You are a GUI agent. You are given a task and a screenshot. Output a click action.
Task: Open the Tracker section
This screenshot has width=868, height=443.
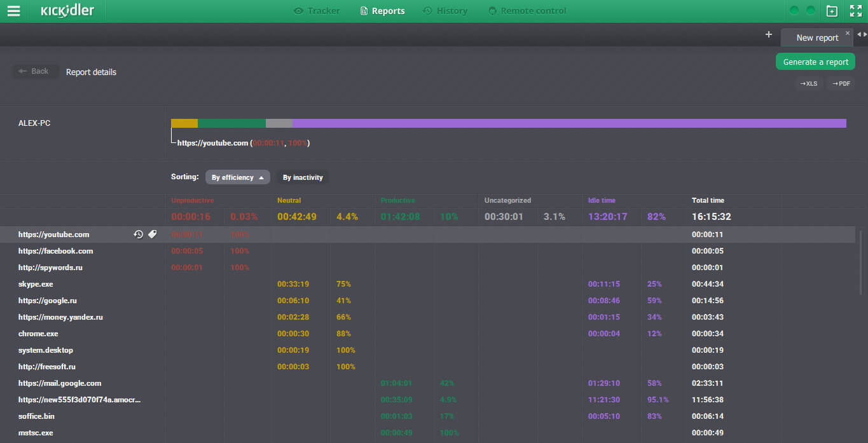(317, 11)
